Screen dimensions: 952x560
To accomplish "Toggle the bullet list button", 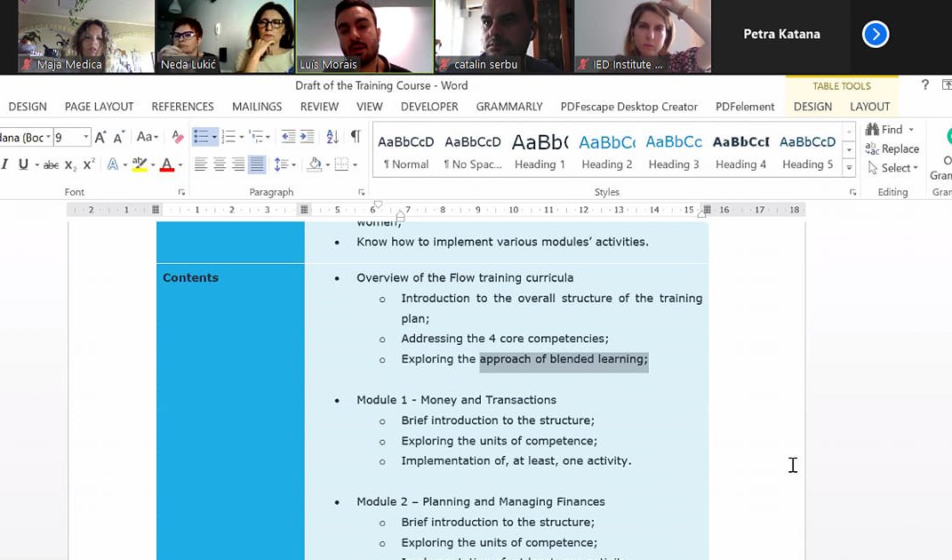I will pyautogui.click(x=202, y=136).
